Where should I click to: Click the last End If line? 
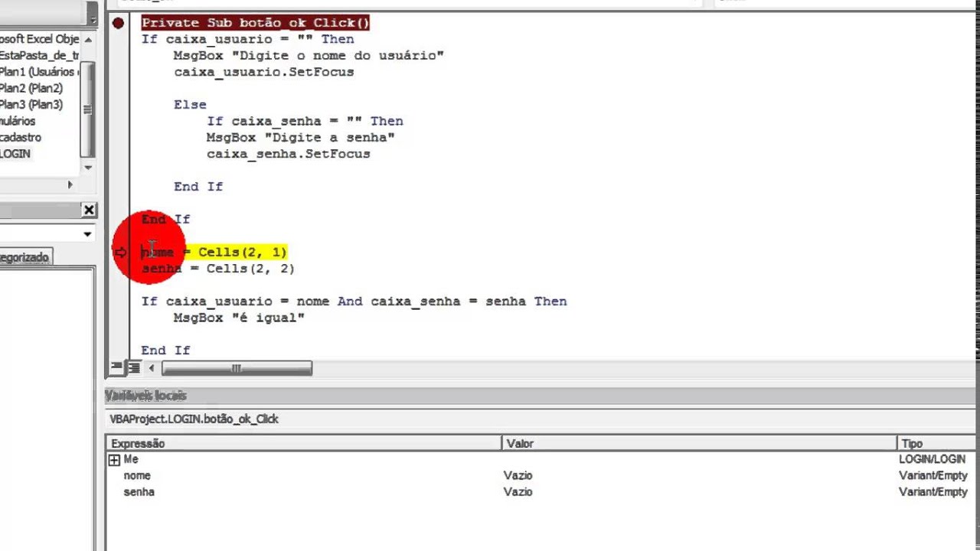(x=166, y=350)
